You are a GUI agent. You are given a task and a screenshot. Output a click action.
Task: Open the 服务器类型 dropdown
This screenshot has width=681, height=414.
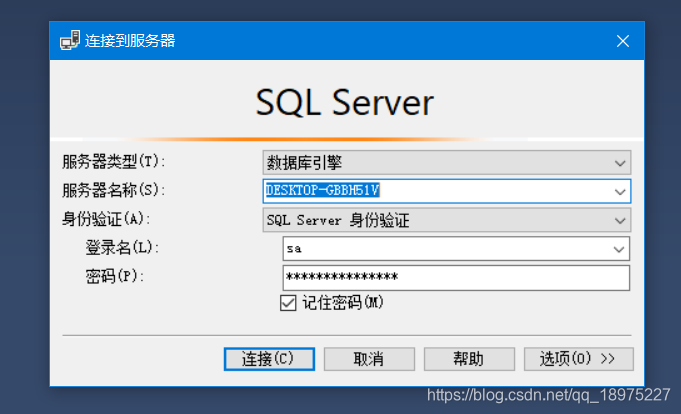pyautogui.click(x=446, y=163)
